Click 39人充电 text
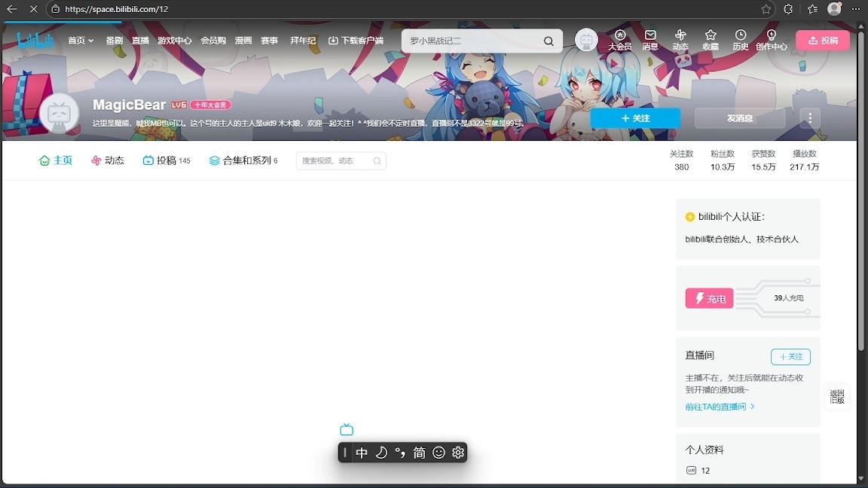868x488 pixels. click(789, 298)
